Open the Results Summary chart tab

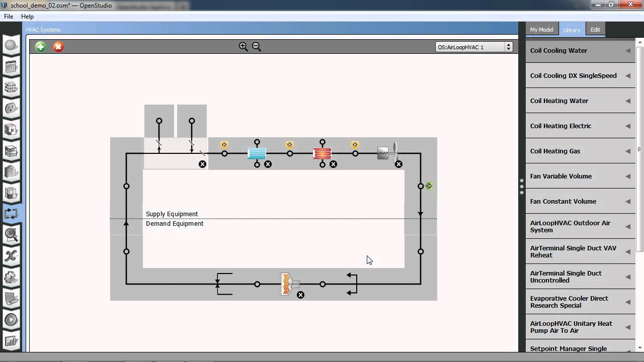click(11, 341)
